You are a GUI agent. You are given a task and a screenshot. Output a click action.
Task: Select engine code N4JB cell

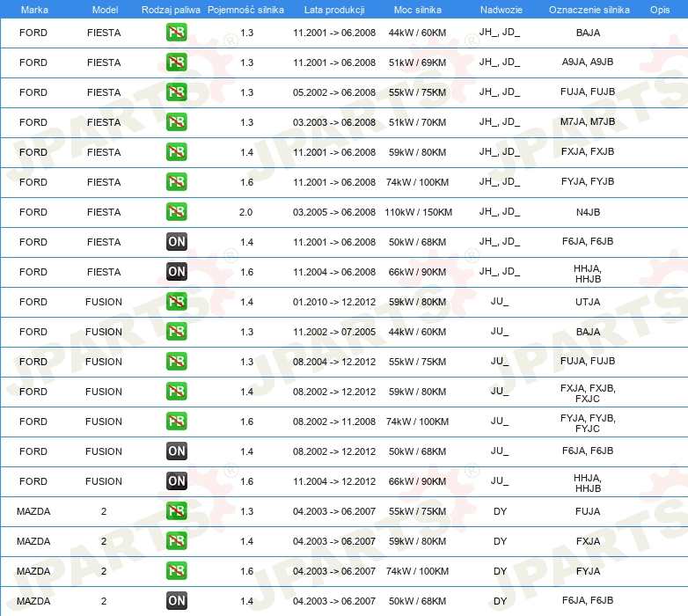coord(588,212)
